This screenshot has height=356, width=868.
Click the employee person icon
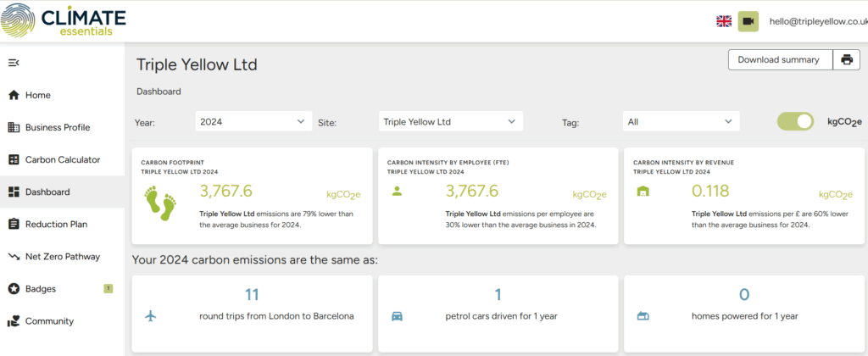coord(397,192)
